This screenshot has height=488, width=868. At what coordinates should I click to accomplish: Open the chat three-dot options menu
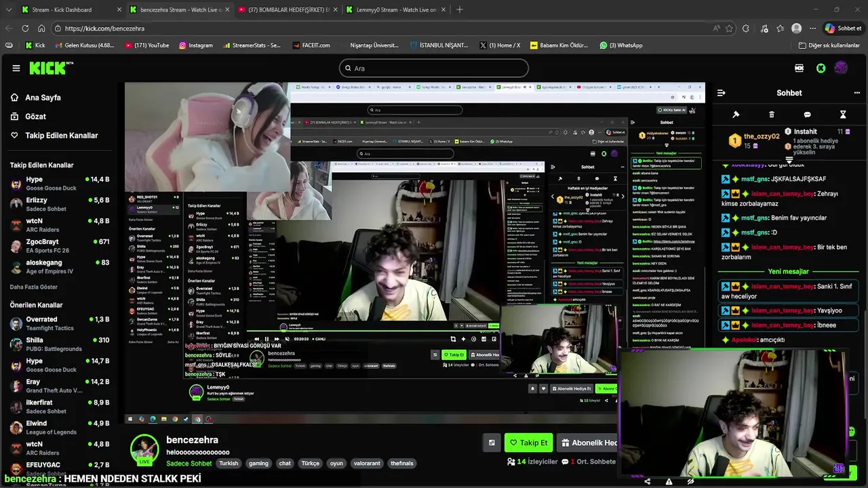tap(856, 93)
